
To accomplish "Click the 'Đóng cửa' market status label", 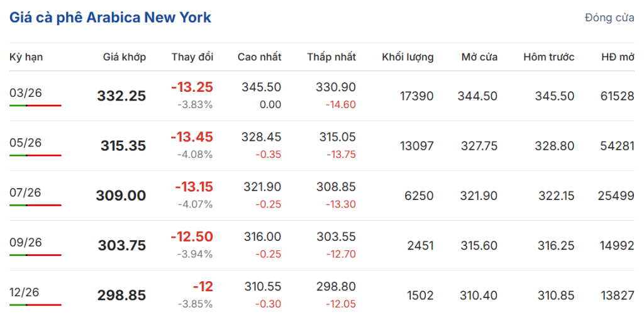I will pyautogui.click(x=609, y=18).
